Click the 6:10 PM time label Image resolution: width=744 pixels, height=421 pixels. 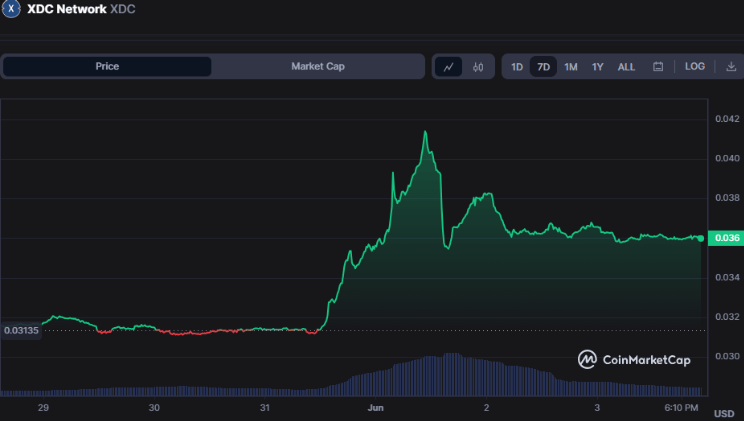point(681,408)
